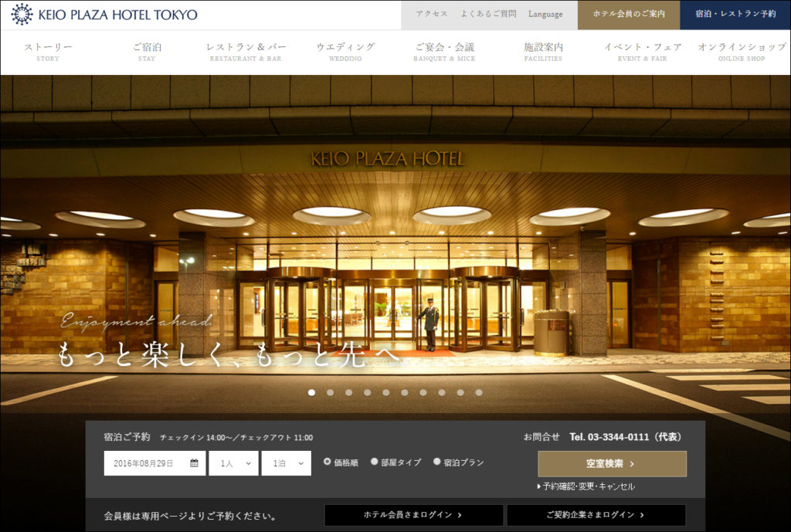
Task: Switch to the 宿泊・レストラン予約 tab
Action: [735, 14]
